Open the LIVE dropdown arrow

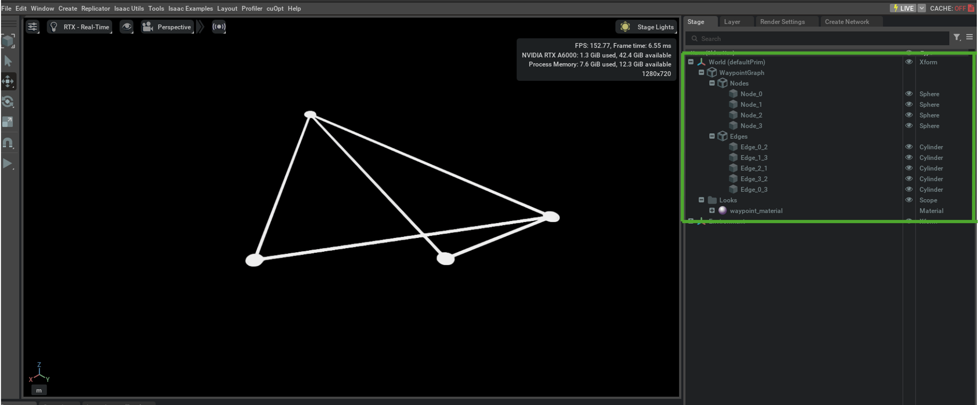[921, 8]
